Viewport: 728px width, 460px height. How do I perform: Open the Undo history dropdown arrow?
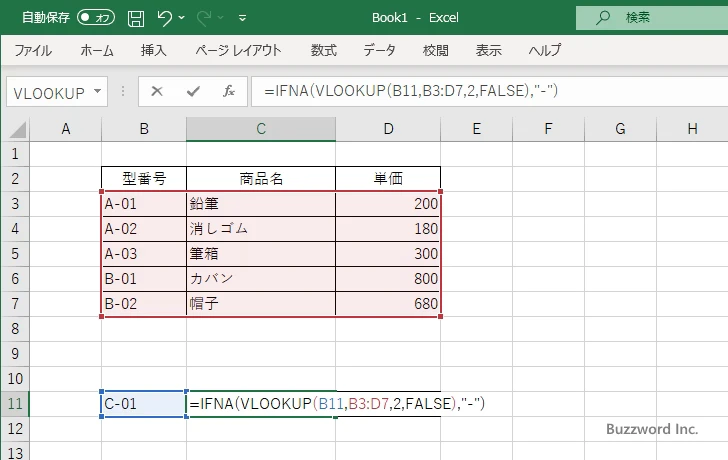pos(182,18)
